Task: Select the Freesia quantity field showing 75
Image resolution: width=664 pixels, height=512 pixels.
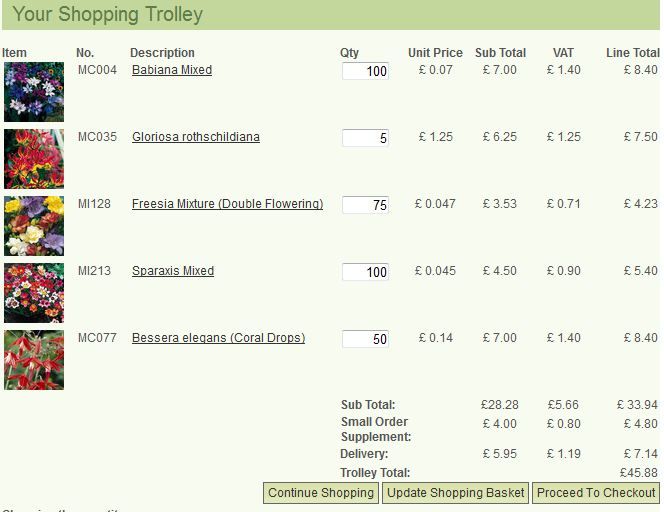Action: point(365,205)
